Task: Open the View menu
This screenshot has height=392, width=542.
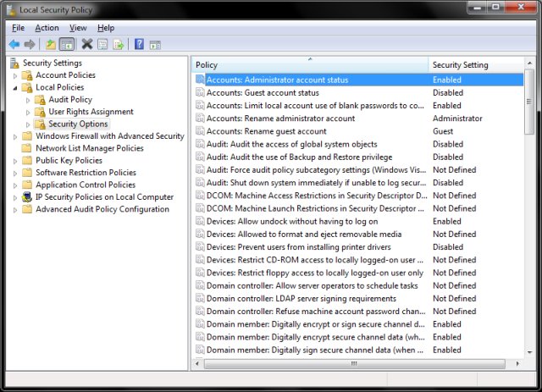Action: click(78, 28)
